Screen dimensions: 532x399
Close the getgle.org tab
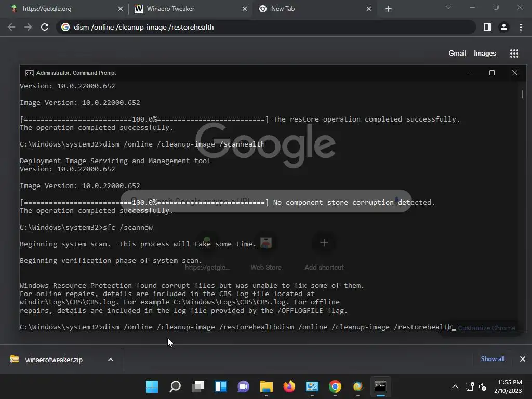pos(120,9)
